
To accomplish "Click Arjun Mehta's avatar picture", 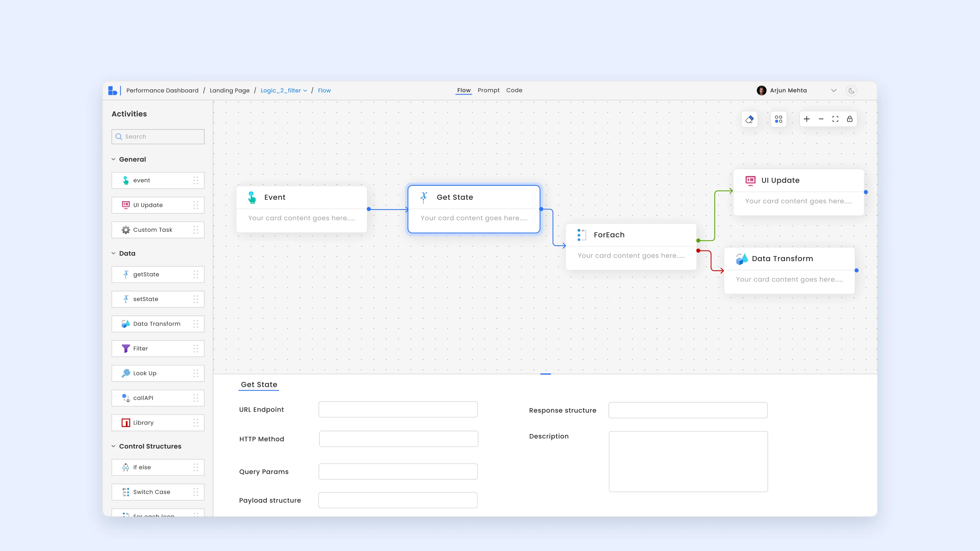I will coord(762,91).
